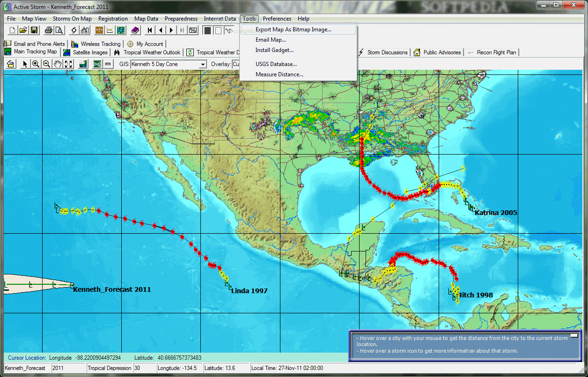Click the Save floppy disk icon

click(x=34, y=30)
